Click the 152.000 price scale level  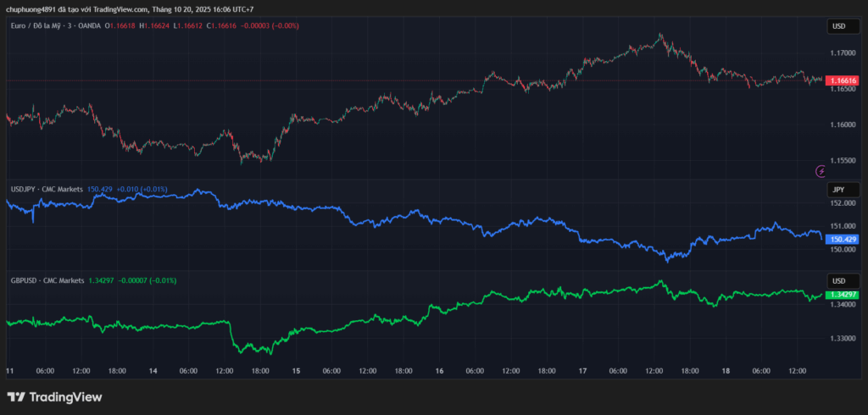point(843,203)
